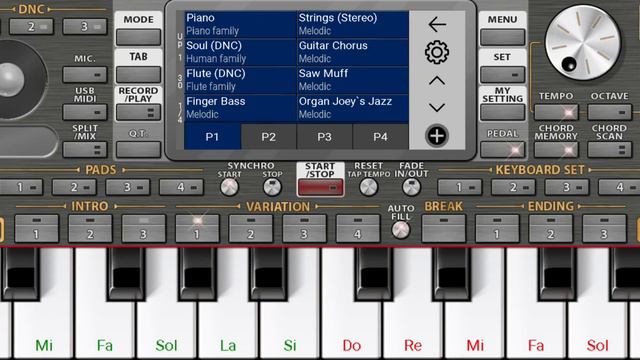This screenshot has height=360, width=640.
Task: Select VARIATION button 2
Action: pos(251,229)
